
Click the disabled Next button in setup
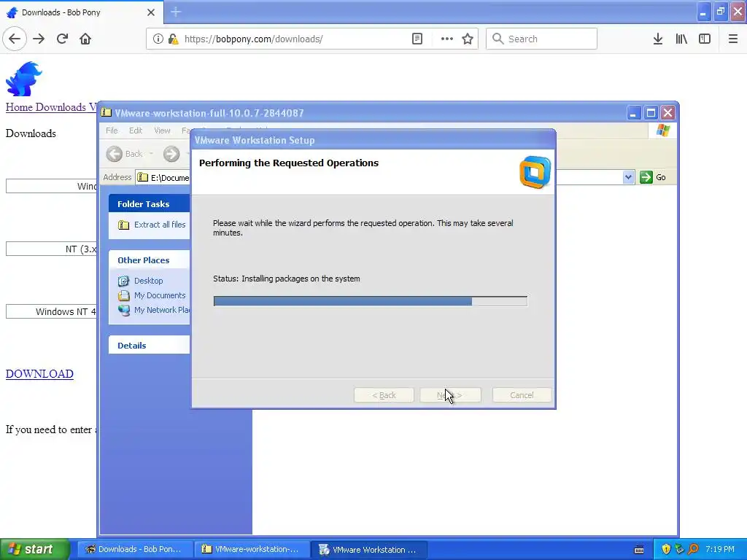click(x=450, y=395)
